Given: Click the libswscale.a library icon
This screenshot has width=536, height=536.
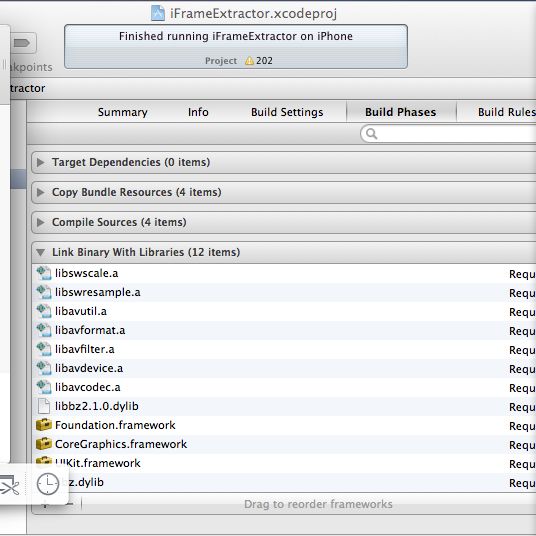Looking at the screenshot, I should (x=44, y=273).
